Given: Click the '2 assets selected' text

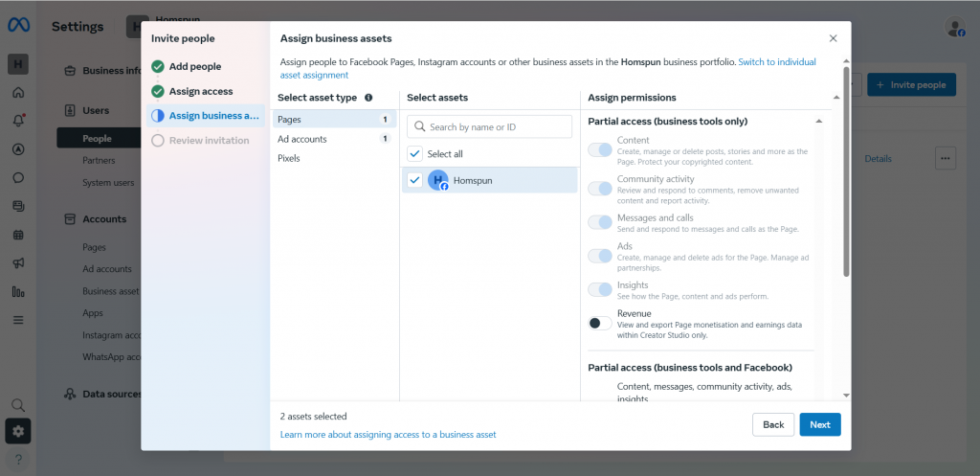Looking at the screenshot, I should pos(313,416).
